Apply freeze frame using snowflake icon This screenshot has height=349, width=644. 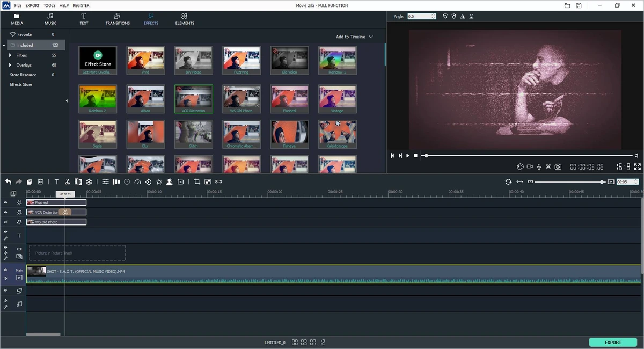(89, 182)
